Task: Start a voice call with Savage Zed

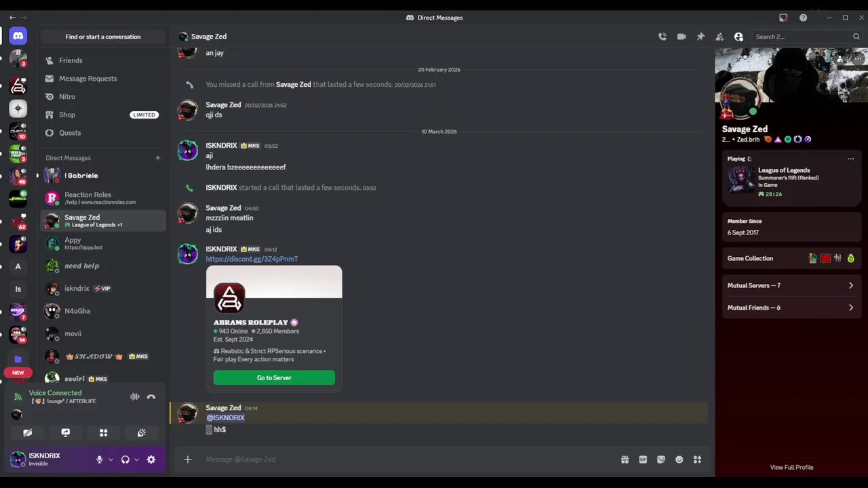Action: point(663,37)
